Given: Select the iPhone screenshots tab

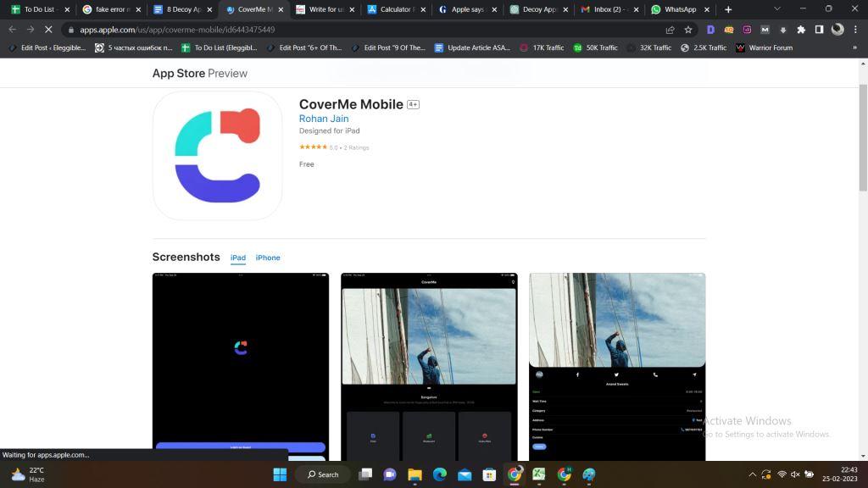Looking at the screenshot, I should pyautogui.click(x=268, y=258).
